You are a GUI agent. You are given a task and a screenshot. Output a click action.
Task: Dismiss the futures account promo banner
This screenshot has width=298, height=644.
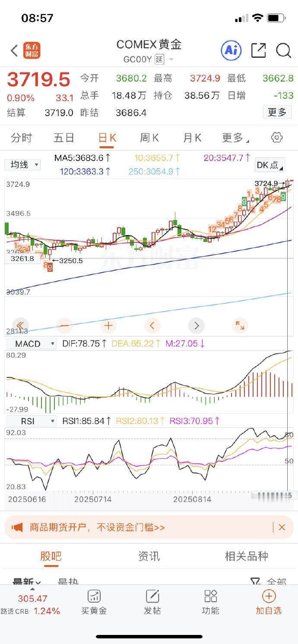coord(282,527)
